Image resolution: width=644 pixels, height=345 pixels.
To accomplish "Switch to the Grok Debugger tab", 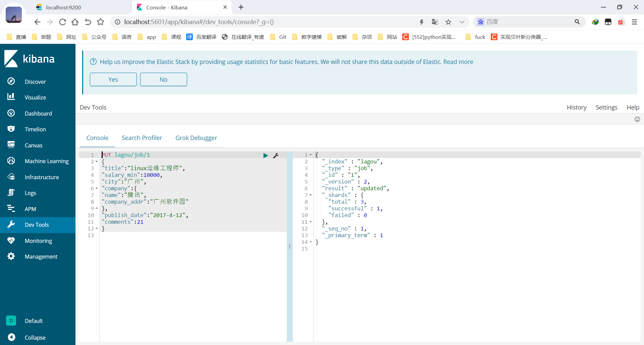I will (x=196, y=138).
